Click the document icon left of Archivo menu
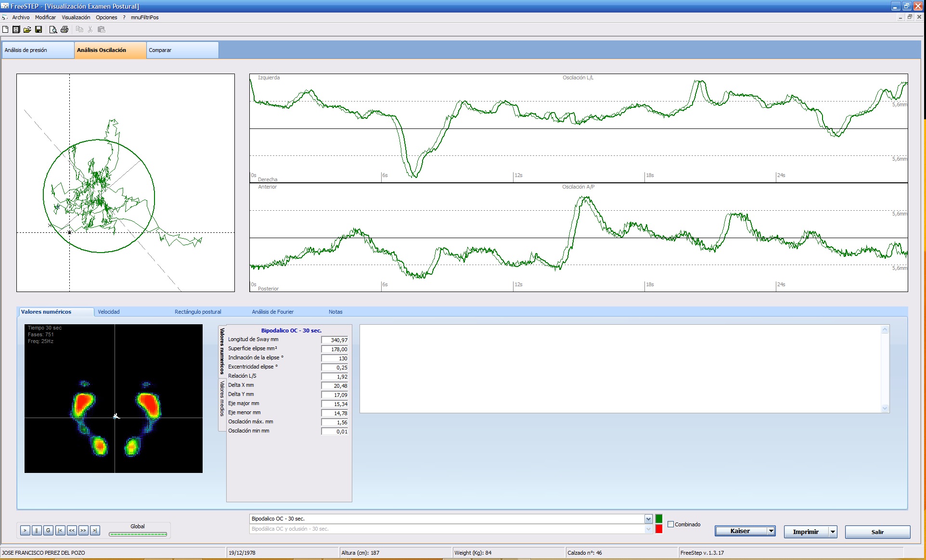Screen dimensions: 926x560 coord(5,17)
